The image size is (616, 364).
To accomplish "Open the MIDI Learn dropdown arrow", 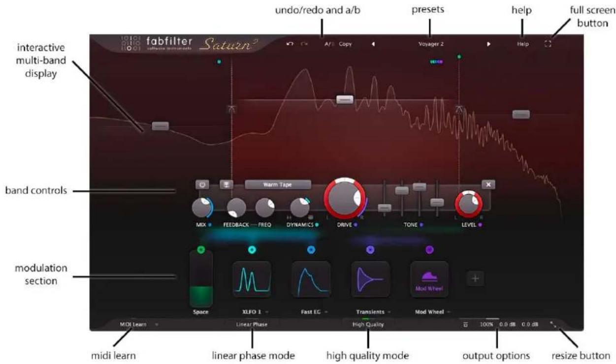I will [x=157, y=325].
